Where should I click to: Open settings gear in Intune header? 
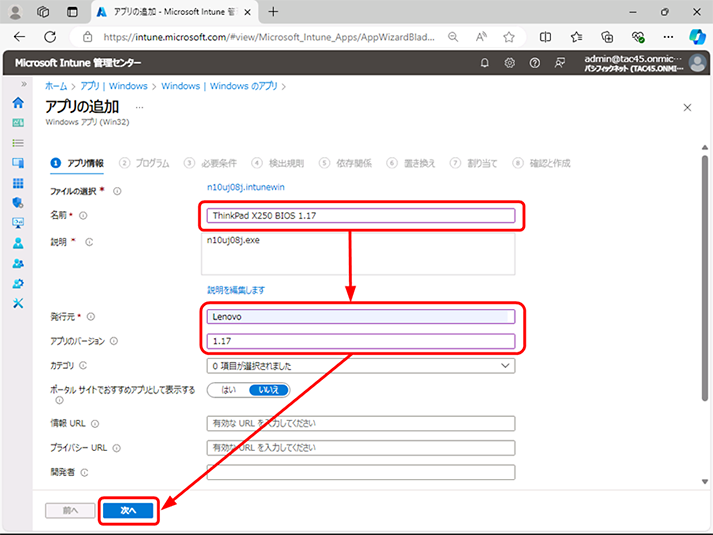point(510,63)
